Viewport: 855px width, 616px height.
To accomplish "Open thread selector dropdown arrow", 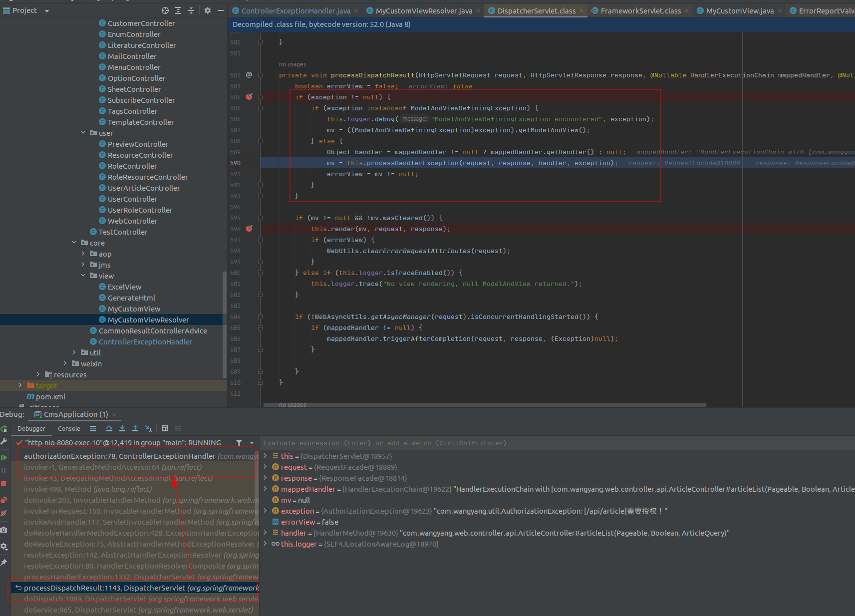I will coord(252,443).
